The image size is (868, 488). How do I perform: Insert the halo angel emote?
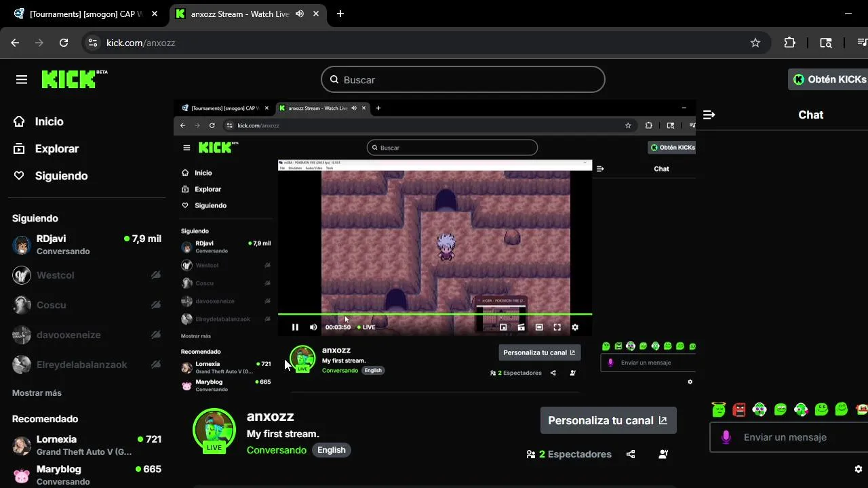(719, 409)
